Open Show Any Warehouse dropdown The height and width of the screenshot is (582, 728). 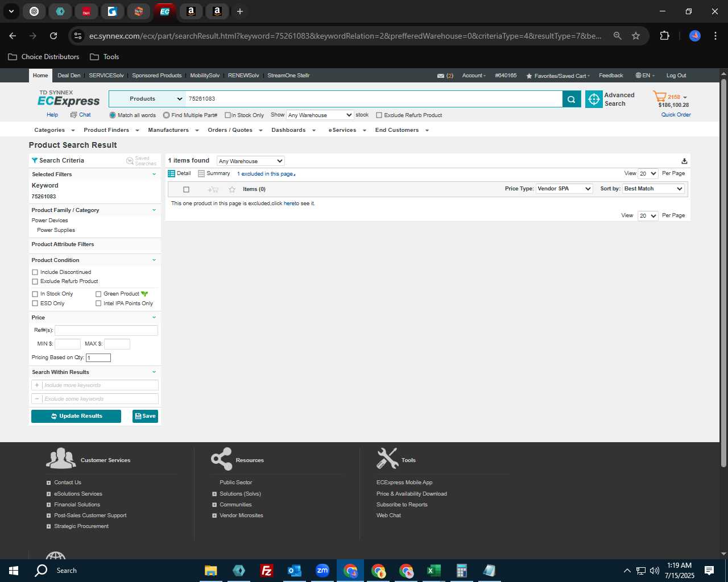click(320, 115)
